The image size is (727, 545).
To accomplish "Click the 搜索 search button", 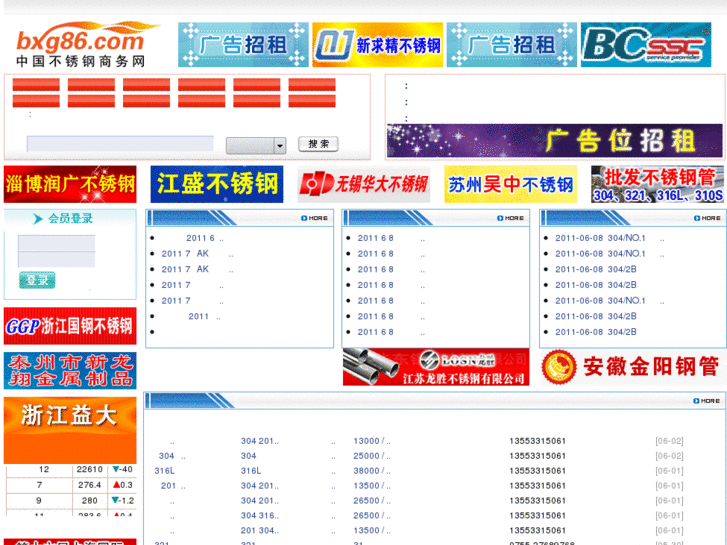I will (x=318, y=144).
